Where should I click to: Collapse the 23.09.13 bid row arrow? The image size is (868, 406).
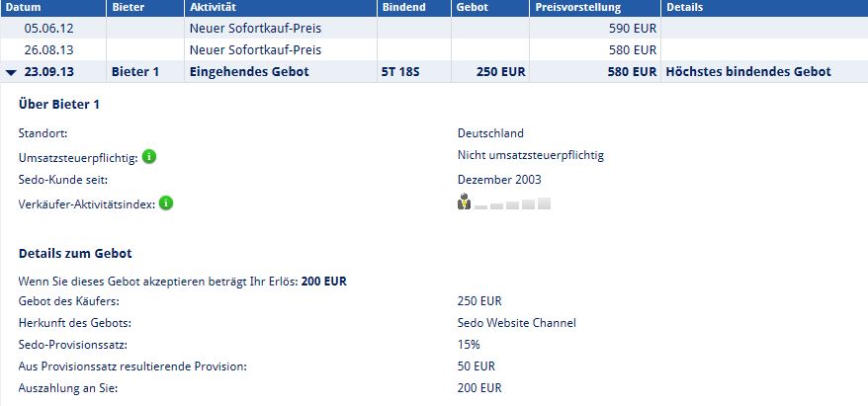tap(12, 72)
